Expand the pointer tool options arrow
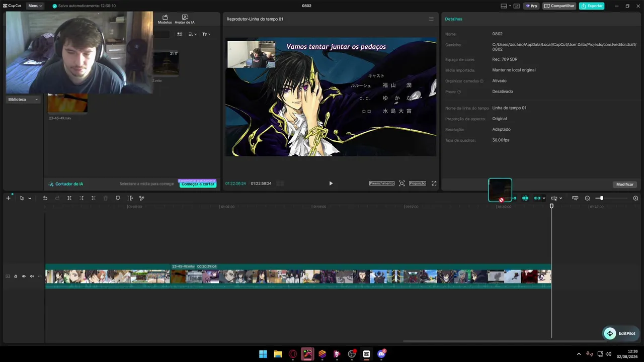Image resolution: width=644 pixels, height=362 pixels. coord(30,198)
